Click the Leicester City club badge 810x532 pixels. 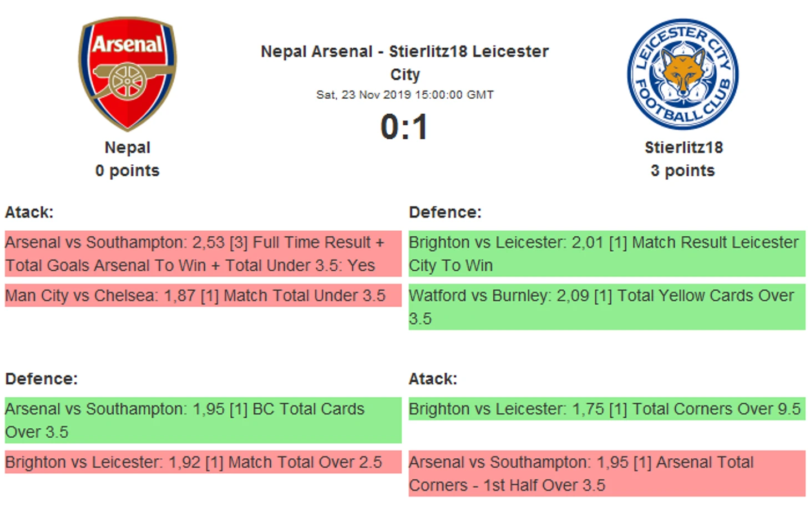point(682,74)
